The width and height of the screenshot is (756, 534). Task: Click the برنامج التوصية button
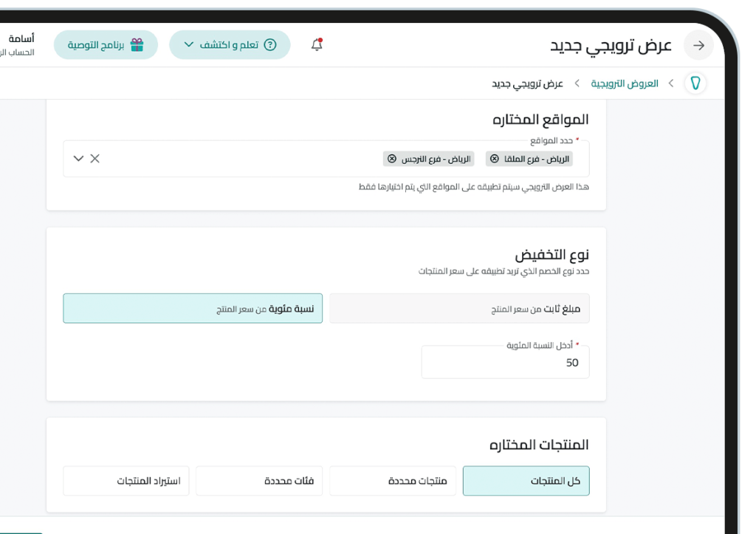[x=106, y=44]
